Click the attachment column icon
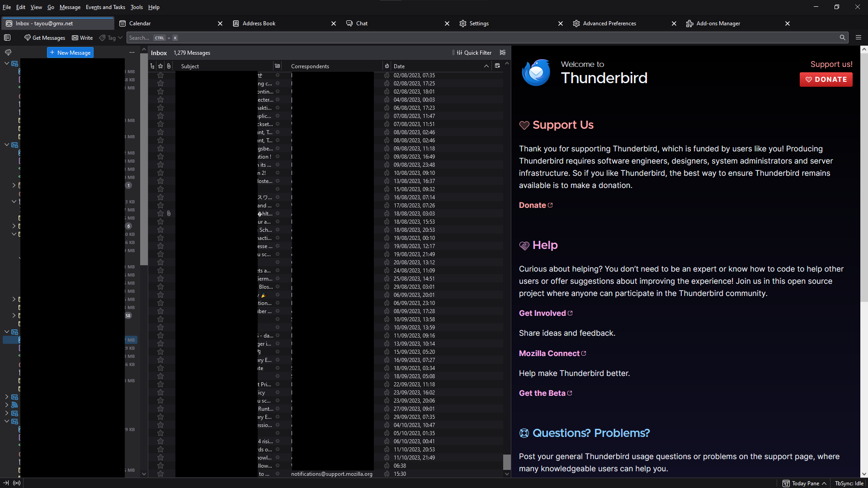The width and height of the screenshot is (868, 488). point(169,66)
